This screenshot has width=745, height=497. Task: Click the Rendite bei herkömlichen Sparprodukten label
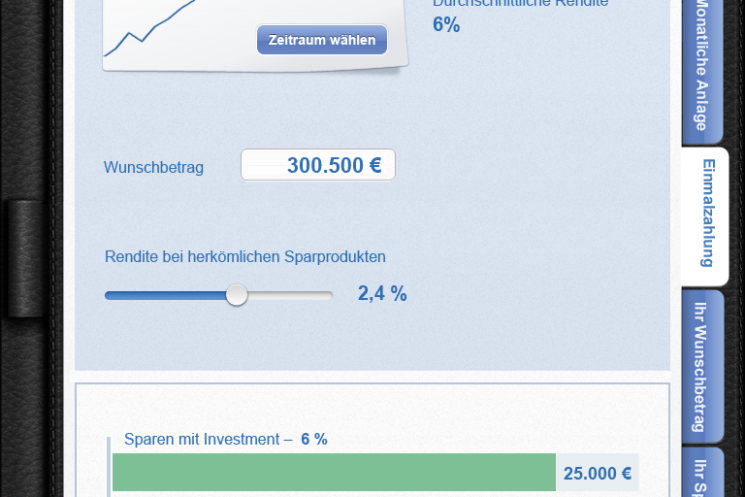click(x=245, y=257)
